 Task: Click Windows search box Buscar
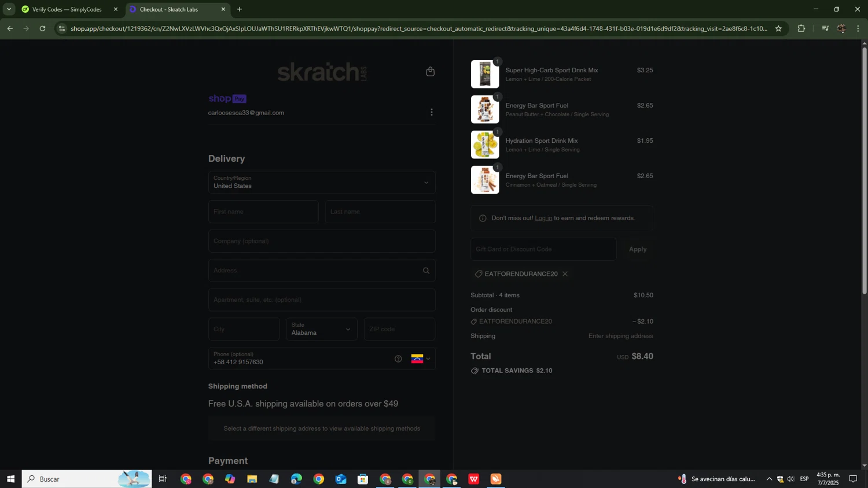[87, 479]
